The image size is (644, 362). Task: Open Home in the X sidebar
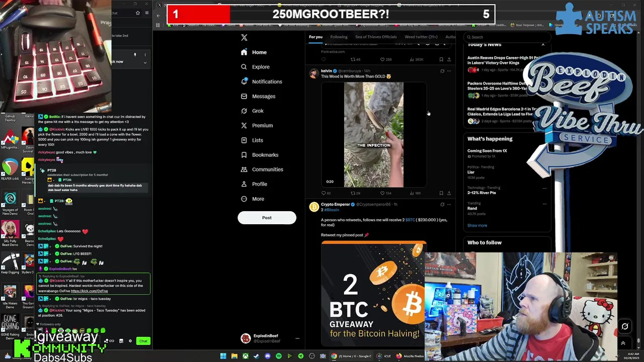[254, 52]
